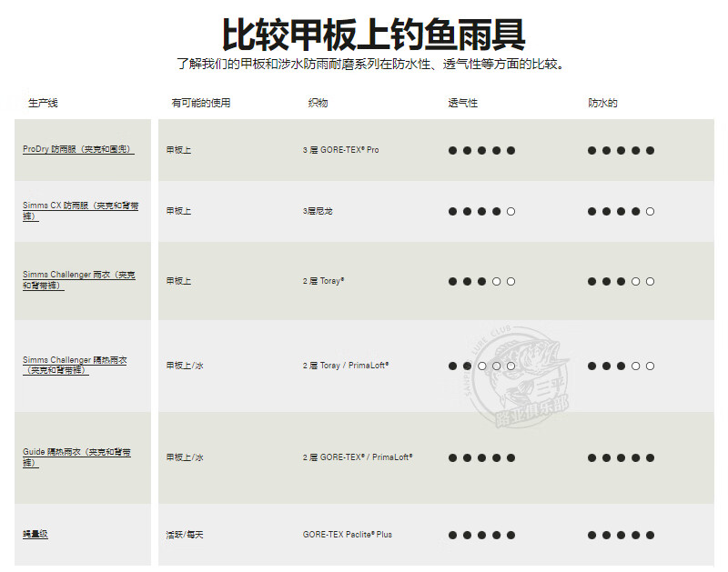Image resolution: width=728 pixels, height=572 pixels.
Task: Open the Simms Challenger 雨衣 link
Action: coord(79,280)
